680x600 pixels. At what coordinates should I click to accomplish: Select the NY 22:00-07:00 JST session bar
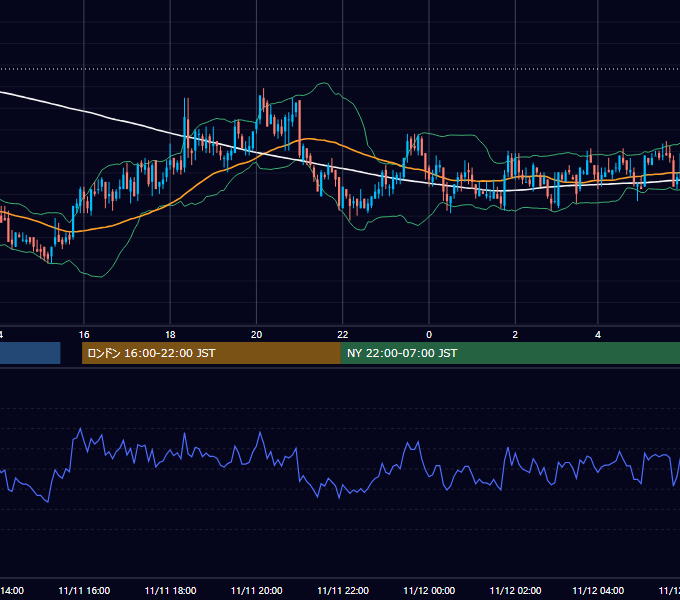click(x=510, y=353)
